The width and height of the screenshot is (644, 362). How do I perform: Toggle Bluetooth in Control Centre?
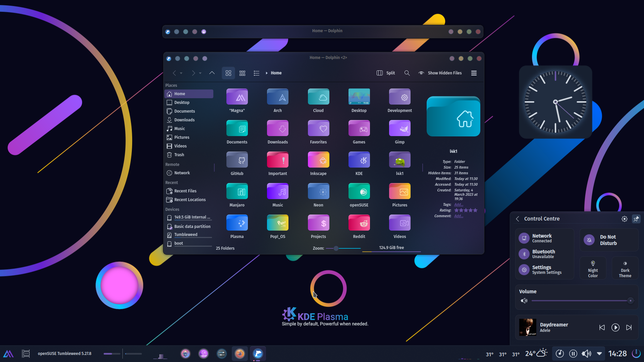pyautogui.click(x=524, y=254)
